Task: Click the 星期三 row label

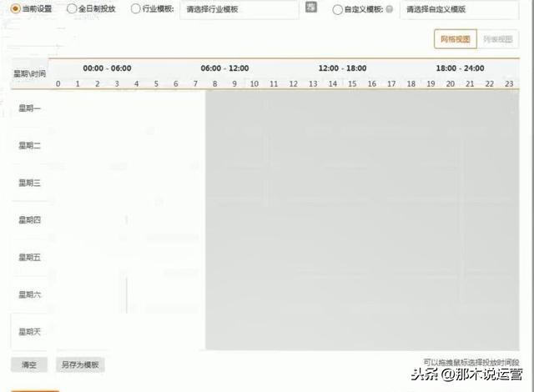Action: (x=30, y=183)
